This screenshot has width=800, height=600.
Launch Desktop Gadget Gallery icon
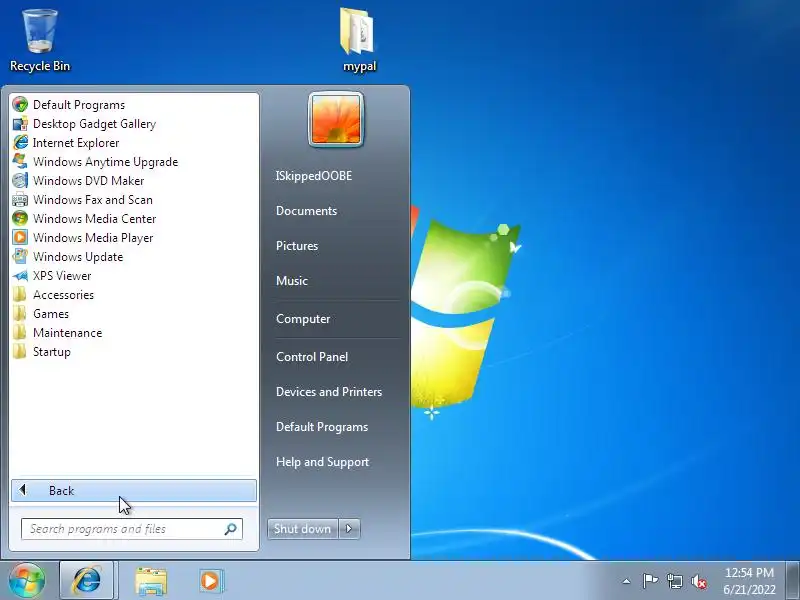click(x=20, y=123)
